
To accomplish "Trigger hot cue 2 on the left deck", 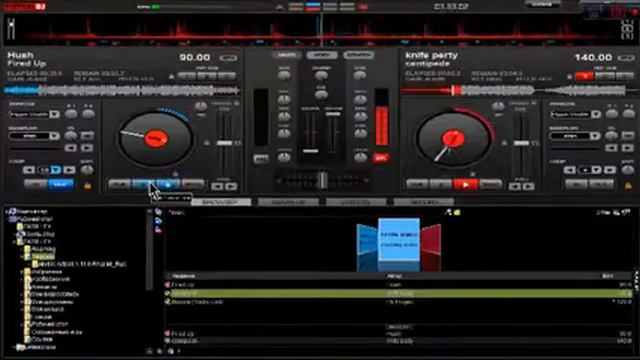I will click(207, 76).
